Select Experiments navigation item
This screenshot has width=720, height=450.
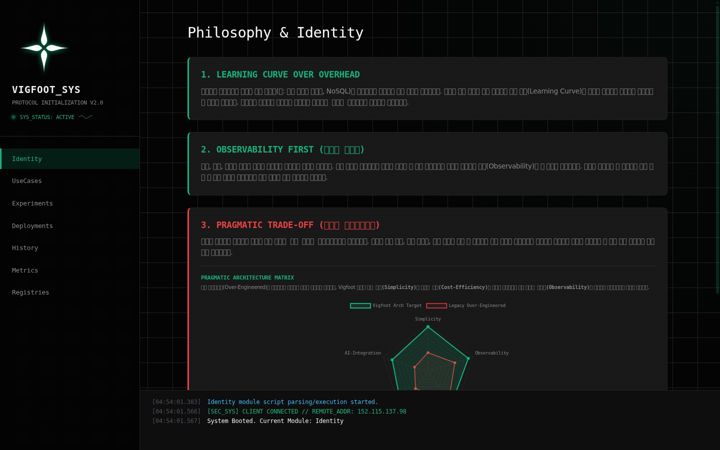[70, 203]
